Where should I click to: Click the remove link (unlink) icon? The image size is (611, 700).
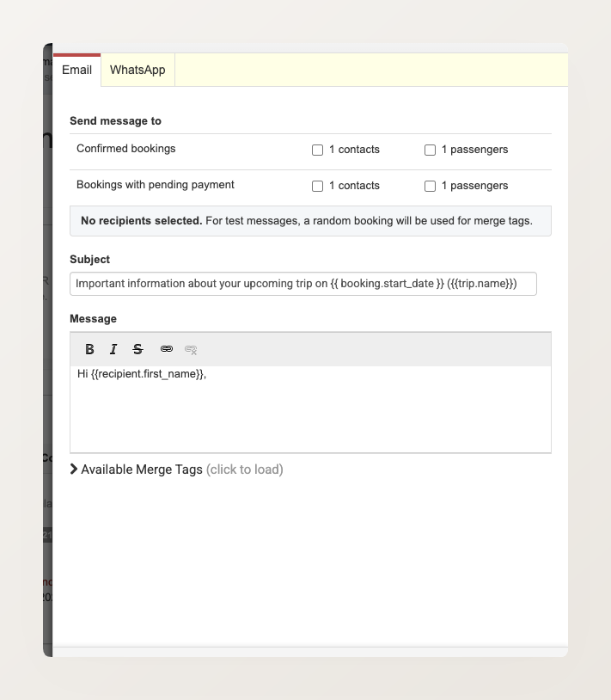coord(191,349)
